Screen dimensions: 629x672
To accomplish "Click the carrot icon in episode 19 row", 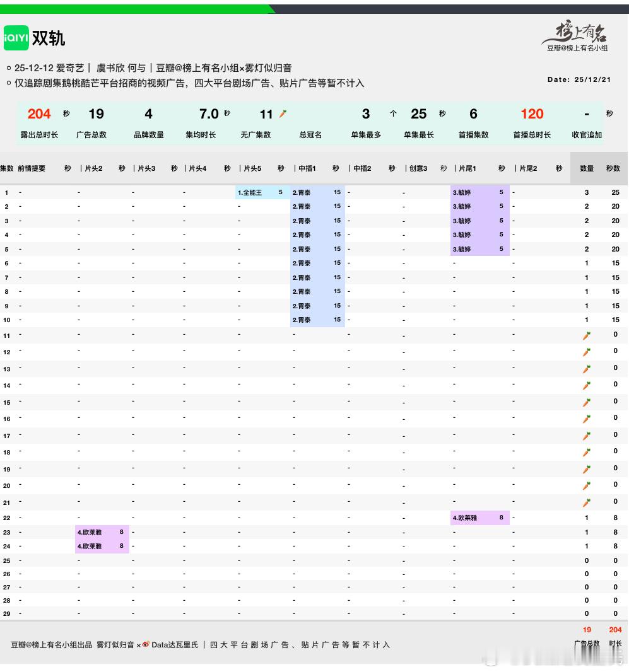I will click(587, 469).
